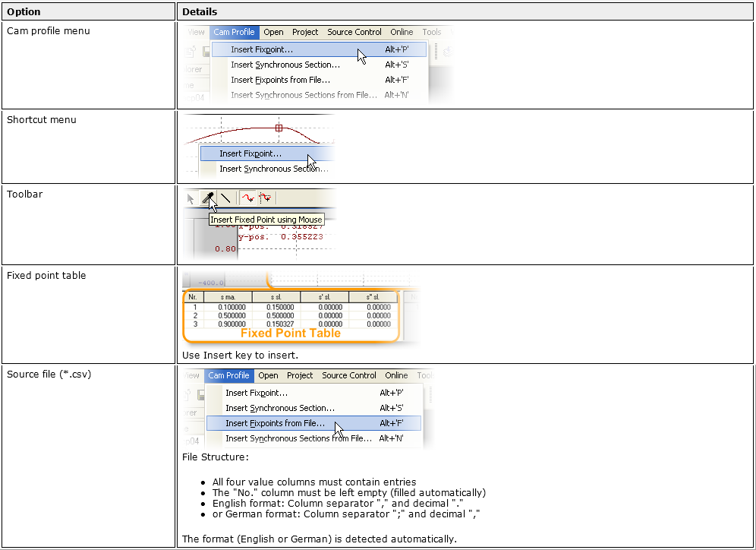The image size is (756, 550).
Task: Click the 'Source file (*.csv)' option label
Action: pos(49,375)
